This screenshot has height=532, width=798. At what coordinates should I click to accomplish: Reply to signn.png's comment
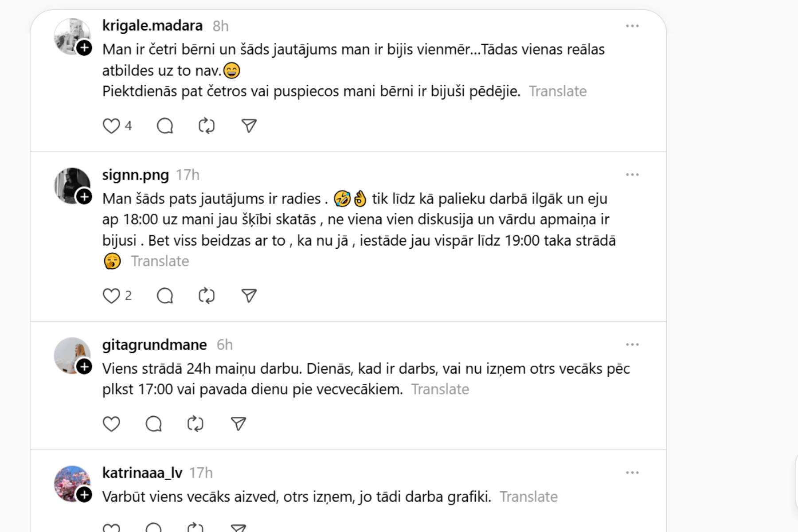[x=165, y=296]
